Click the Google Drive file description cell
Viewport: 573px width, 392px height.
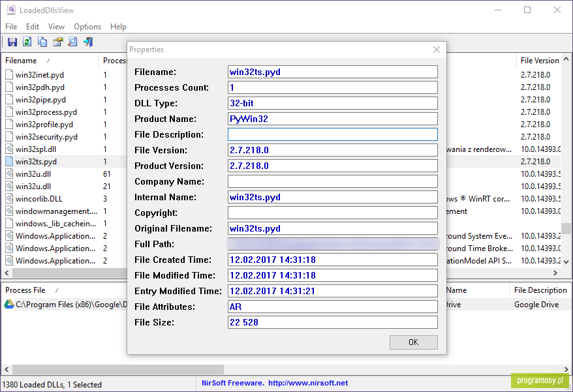[x=536, y=305]
